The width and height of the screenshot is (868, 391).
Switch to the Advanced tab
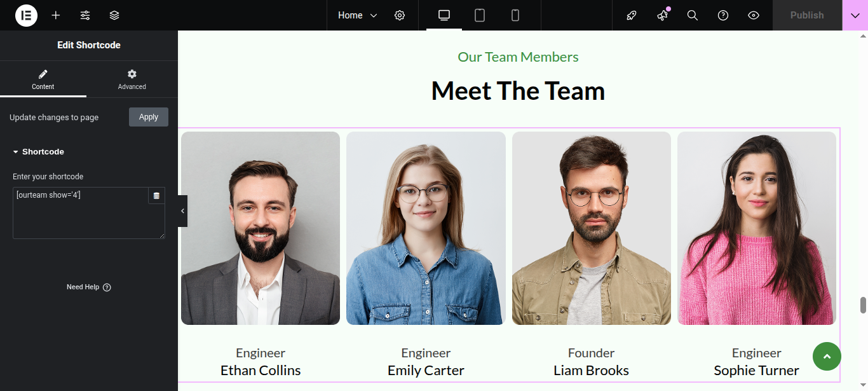pyautogui.click(x=132, y=79)
